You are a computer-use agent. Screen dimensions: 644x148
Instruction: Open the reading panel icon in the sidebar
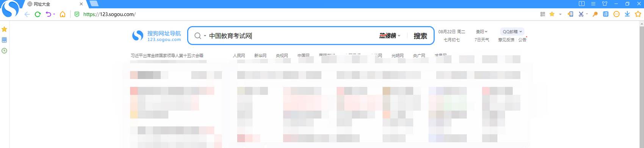(x=5, y=40)
